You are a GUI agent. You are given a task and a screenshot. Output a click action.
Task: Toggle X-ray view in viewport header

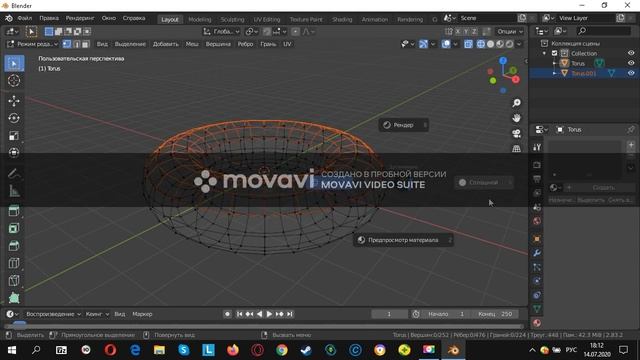(x=468, y=44)
